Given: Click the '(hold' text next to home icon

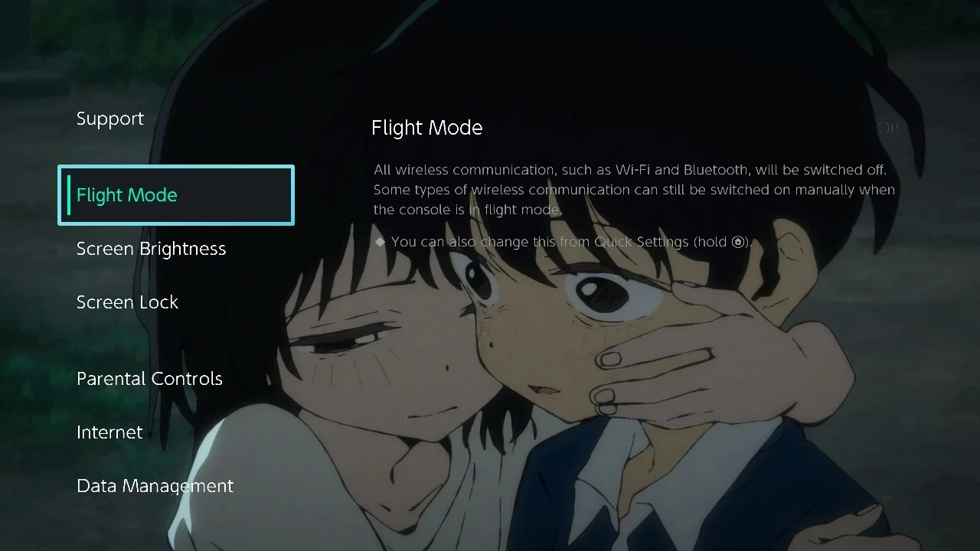Looking at the screenshot, I should pos(710,242).
